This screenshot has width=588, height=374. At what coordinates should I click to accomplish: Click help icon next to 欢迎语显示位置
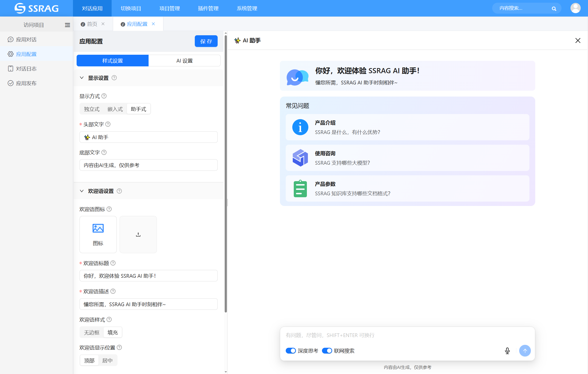click(x=119, y=348)
